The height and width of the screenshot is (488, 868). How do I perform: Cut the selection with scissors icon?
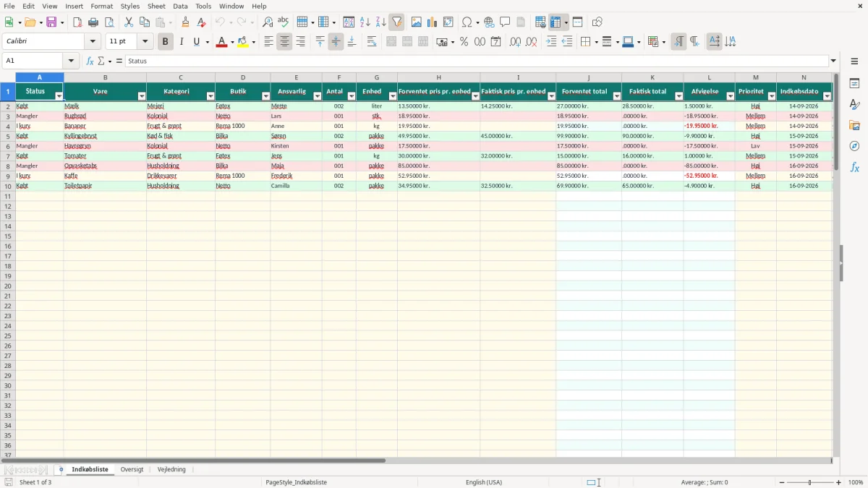(129, 22)
